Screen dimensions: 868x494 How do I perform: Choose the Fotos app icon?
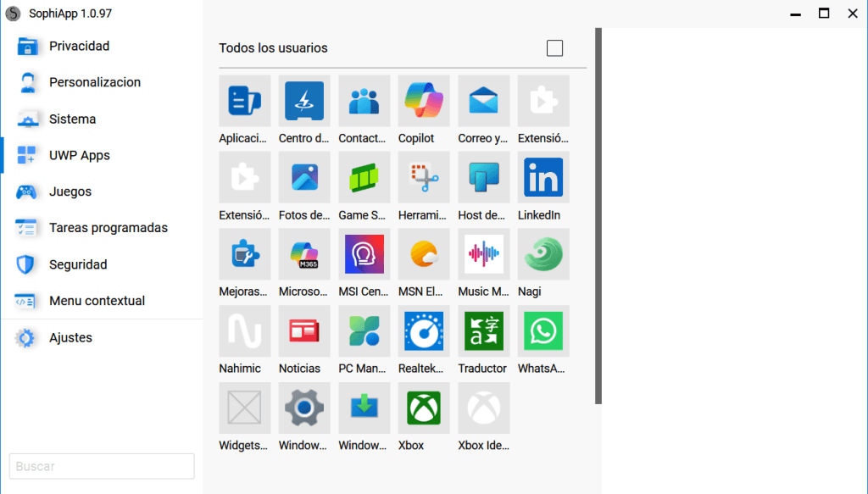304,178
